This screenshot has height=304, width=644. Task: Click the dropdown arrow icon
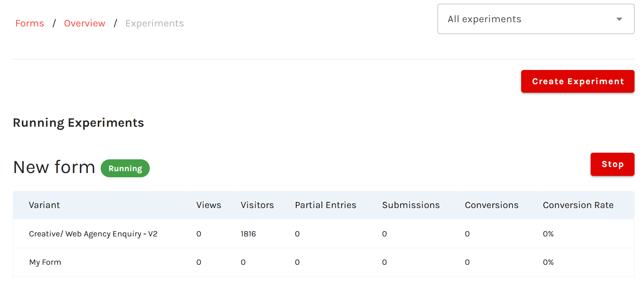(x=619, y=19)
